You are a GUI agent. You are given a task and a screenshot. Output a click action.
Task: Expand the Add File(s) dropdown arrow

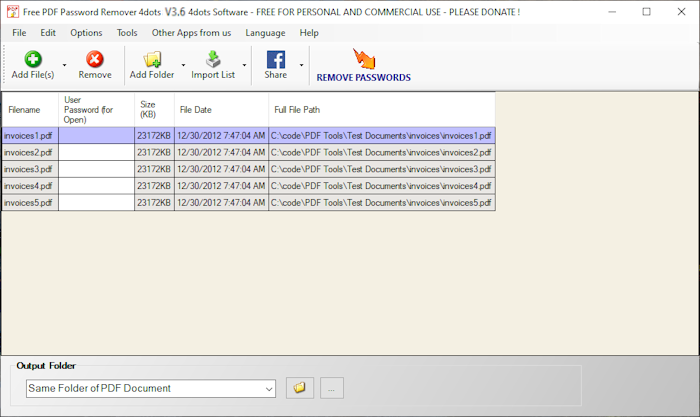pos(65,66)
